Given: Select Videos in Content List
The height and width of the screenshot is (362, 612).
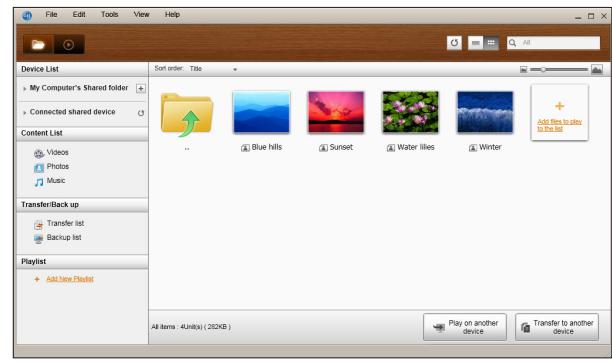Looking at the screenshot, I should (57, 152).
